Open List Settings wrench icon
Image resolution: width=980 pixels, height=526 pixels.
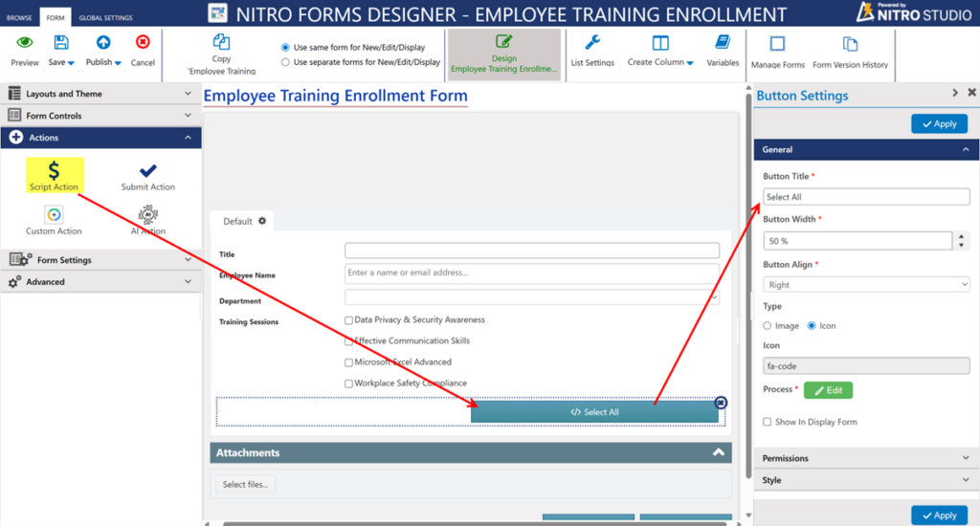592,43
